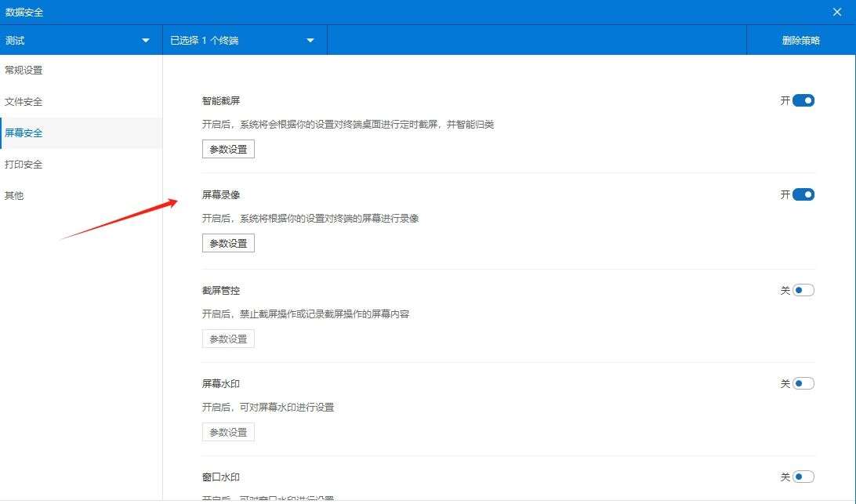Enable 截屏管控 control
The image size is (856, 504).
[x=801, y=290]
